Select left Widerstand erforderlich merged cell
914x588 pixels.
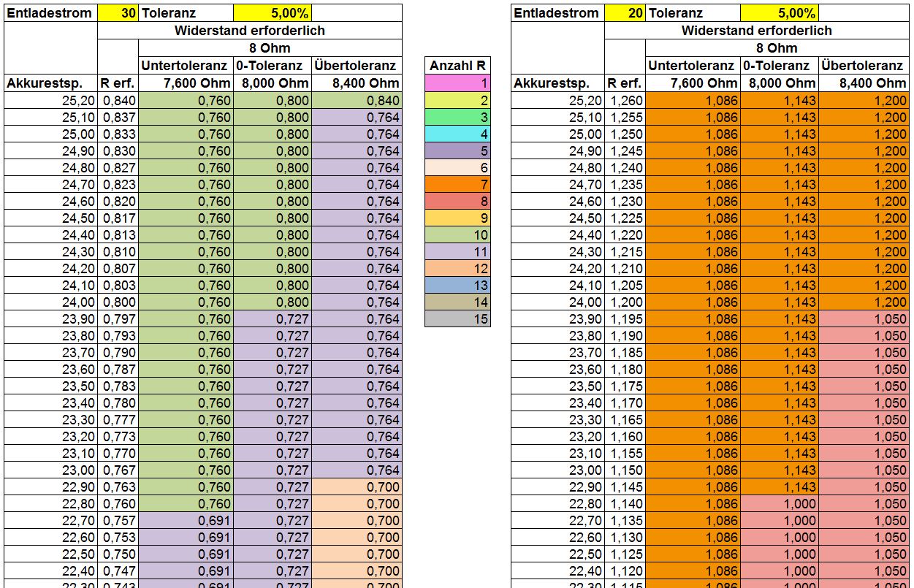pos(250,31)
